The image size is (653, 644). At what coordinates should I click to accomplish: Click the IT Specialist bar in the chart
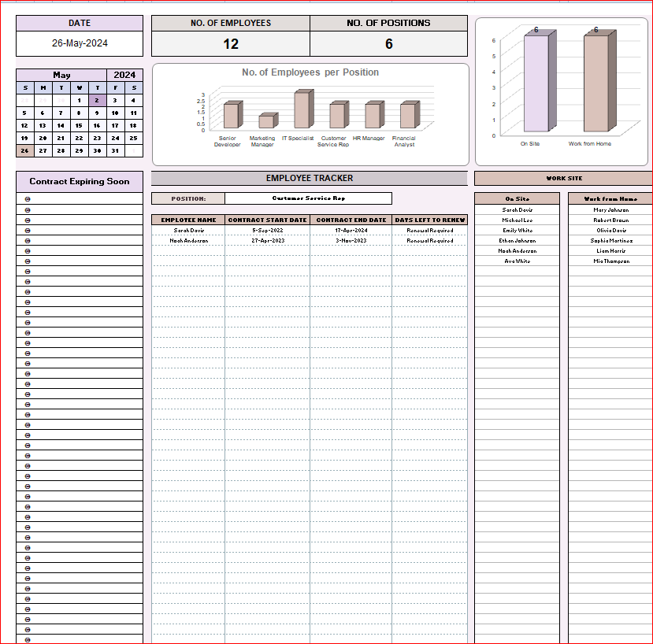pos(302,110)
